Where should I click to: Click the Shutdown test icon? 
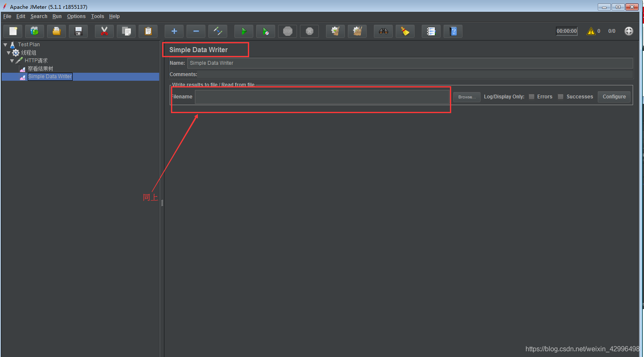[x=310, y=31]
